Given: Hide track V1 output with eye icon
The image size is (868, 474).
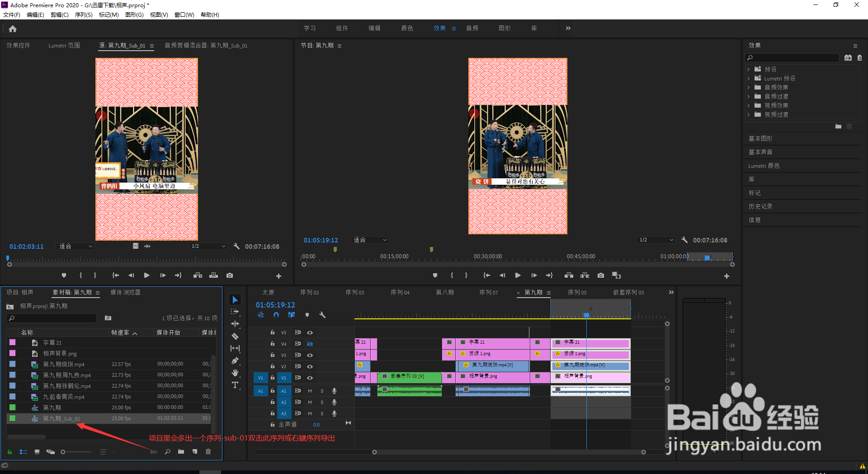Looking at the screenshot, I should pyautogui.click(x=310, y=378).
